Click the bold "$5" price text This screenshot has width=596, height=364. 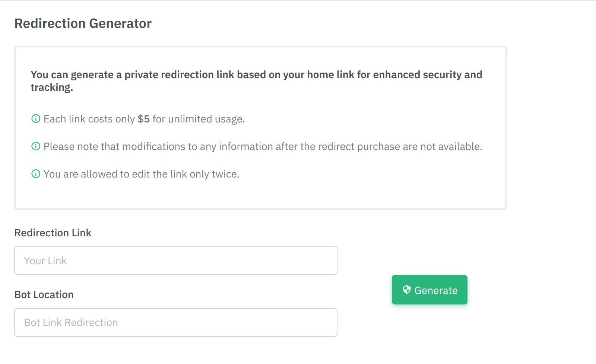(x=144, y=119)
